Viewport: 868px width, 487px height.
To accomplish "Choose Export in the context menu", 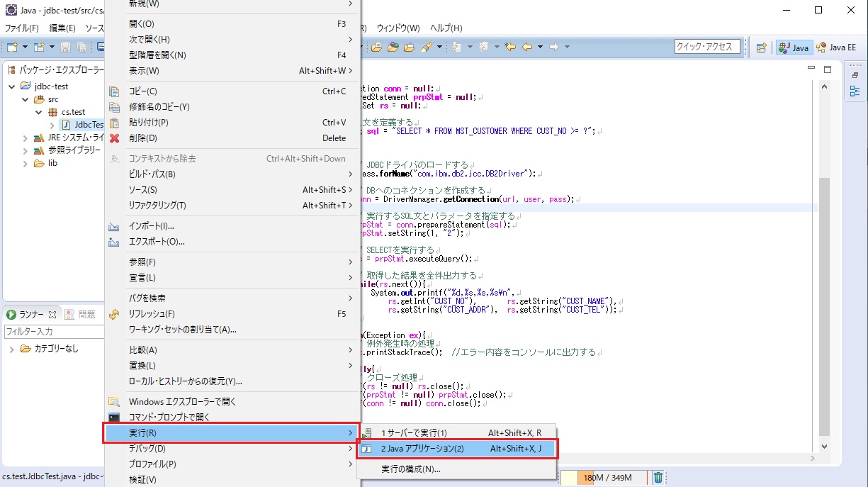I will [233, 242].
